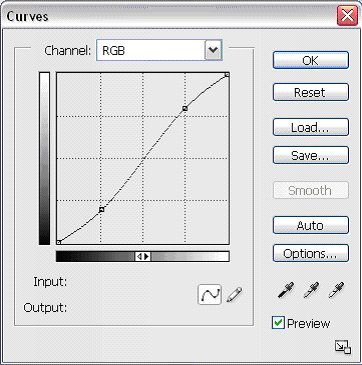Select the upper-right curve control point
This screenshot has height=365, width=362.
click(x=185, y=108)
